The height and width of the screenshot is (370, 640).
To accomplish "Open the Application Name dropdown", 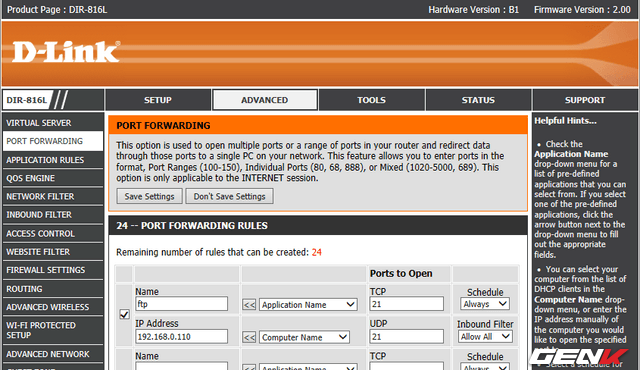I will pyautogui.click(x=308, y=305).
